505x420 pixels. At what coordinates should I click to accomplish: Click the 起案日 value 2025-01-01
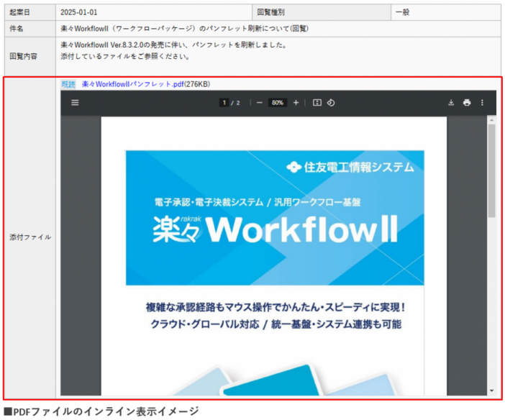pos(78,12)
